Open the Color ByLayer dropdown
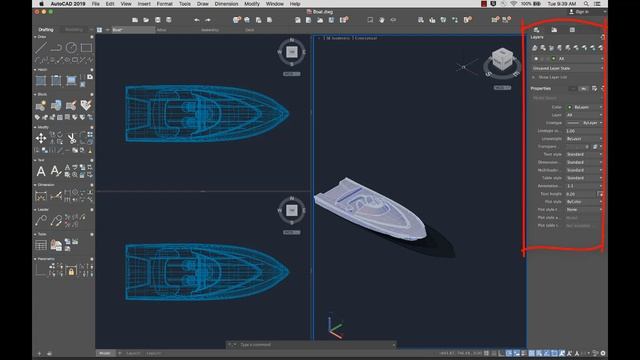The image size is (640, 360). pyautogui.click(x=584, y=107)
